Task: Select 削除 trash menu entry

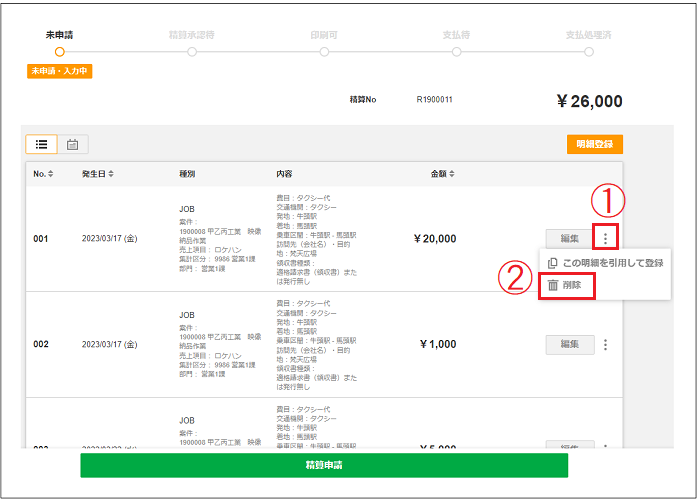Action: point(565,285)
